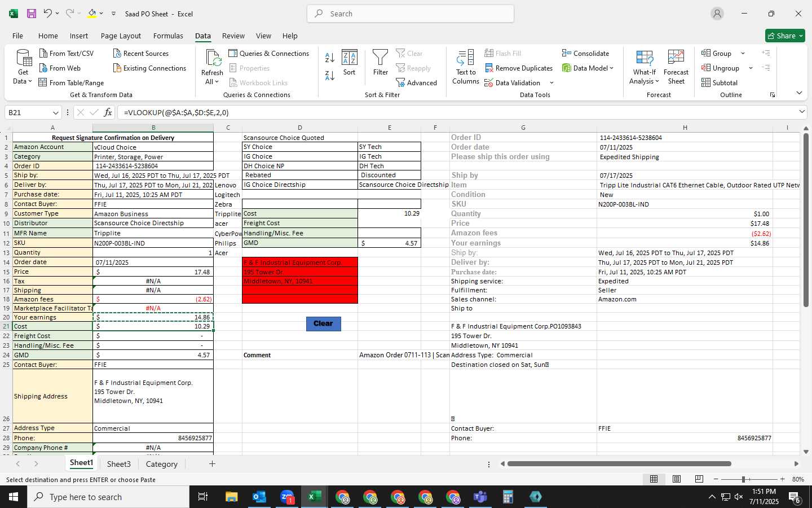Click the vertical scrollbar thumb

point(806,220)
